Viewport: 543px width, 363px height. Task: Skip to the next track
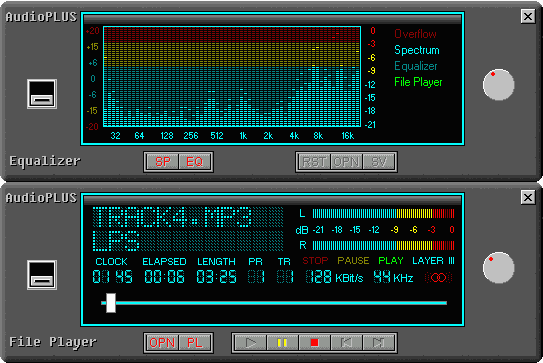point(378,343)
